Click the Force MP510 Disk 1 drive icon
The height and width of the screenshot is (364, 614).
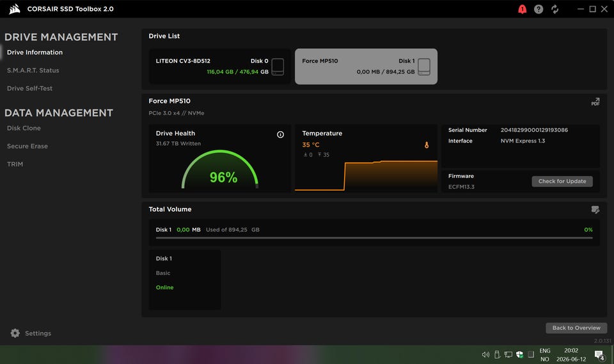tap(424, 67)
